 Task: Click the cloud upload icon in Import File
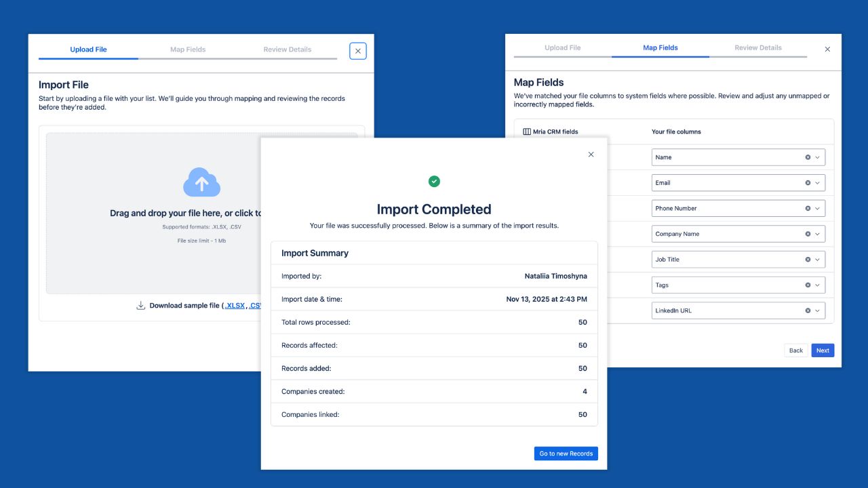click(201, 182)
